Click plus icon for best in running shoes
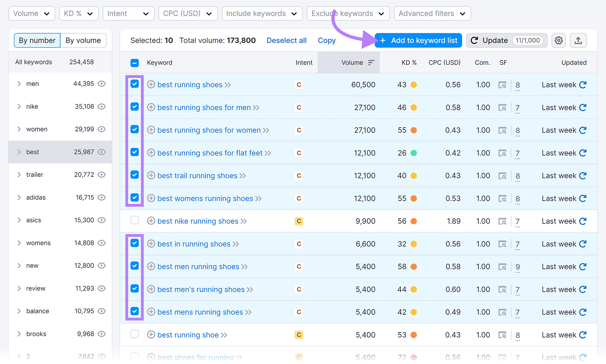 151,244
